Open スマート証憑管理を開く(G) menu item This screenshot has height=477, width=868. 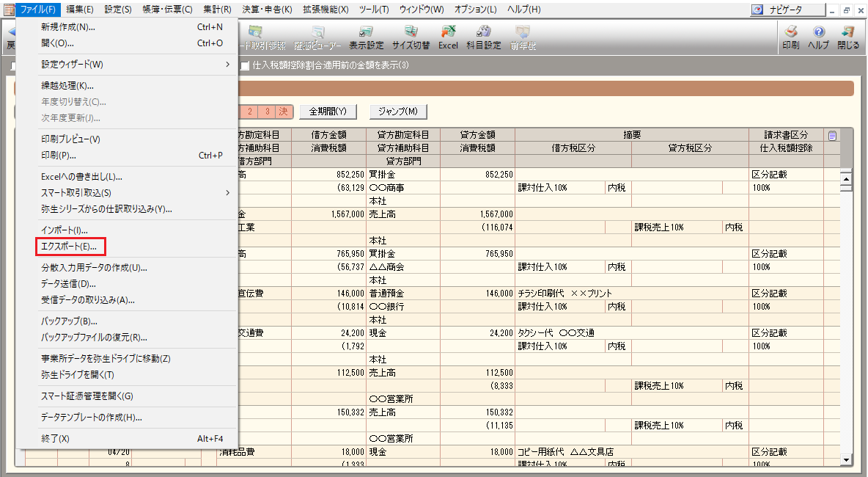(x=137, y=396)
